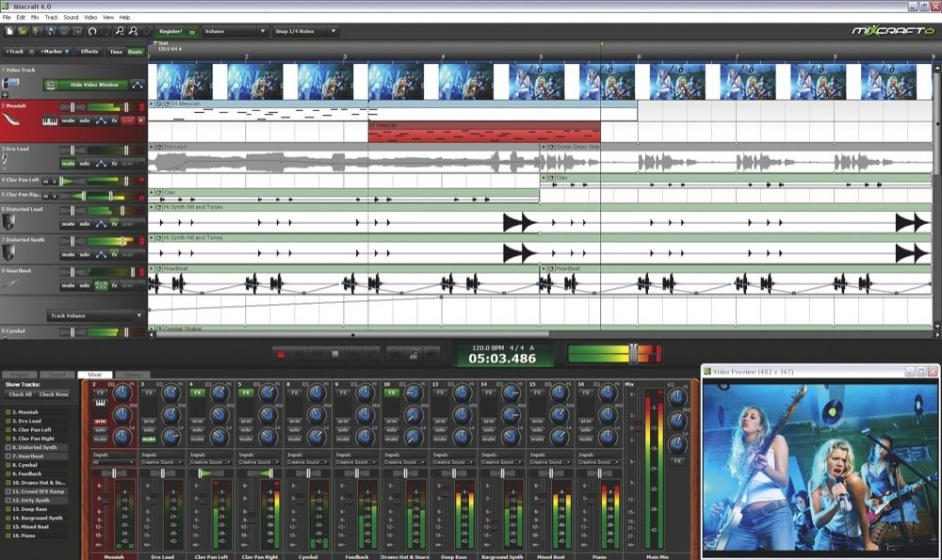Open the Volume dropdown in the toolbar

[235, 31]
